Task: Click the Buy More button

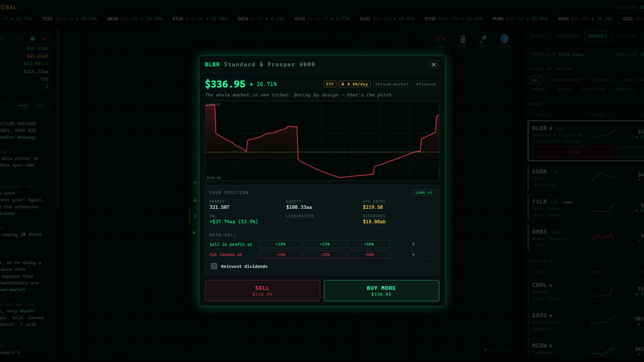Action: coord(381,291)
